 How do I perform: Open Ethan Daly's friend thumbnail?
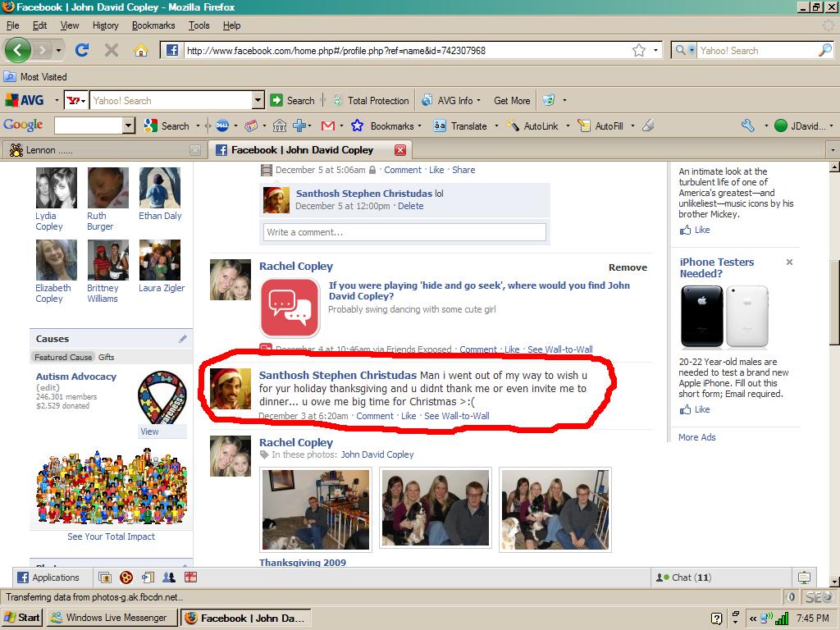click(160, 188)
